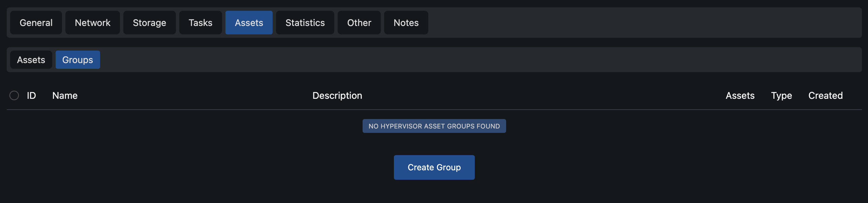Sort by the Created column header
This screenshot has width=868, height=203.
tap(826, 95)
